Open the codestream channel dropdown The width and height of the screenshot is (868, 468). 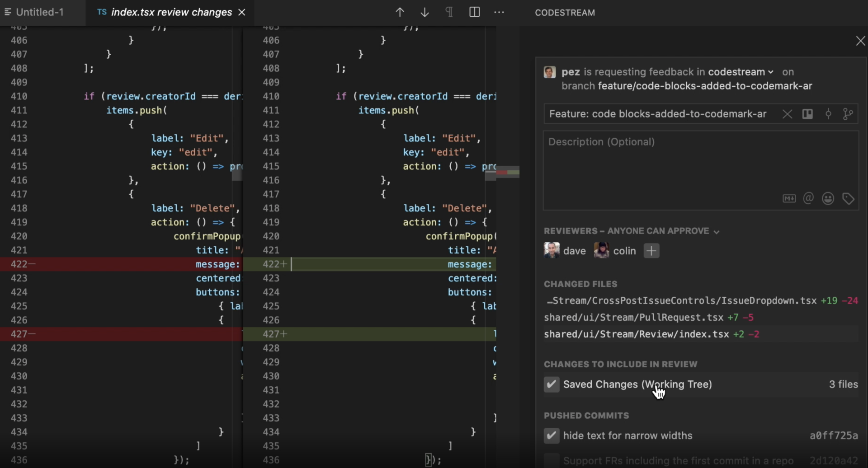click(771, 72)
